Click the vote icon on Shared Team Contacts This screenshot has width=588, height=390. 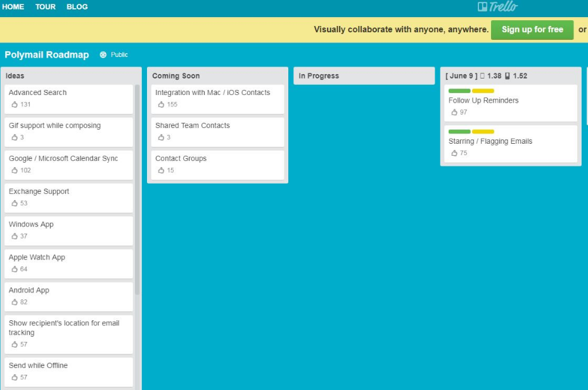161,137
